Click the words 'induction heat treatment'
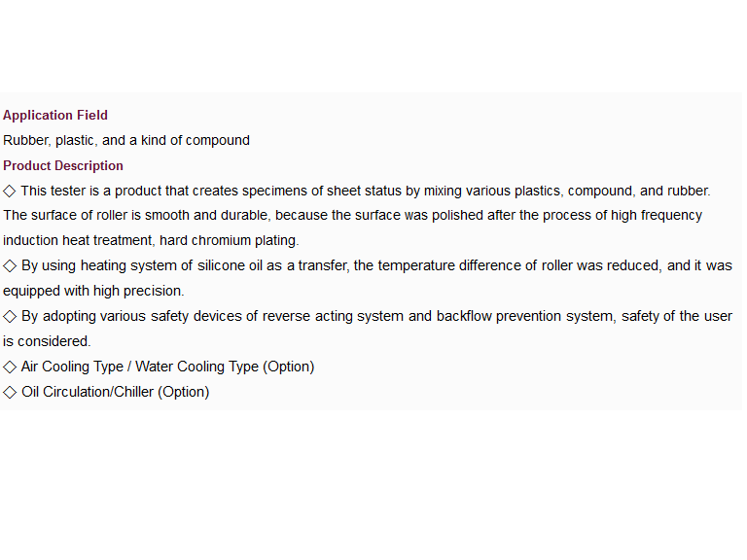747x560 pixels. pyautogui.click(x=79, y=240)
